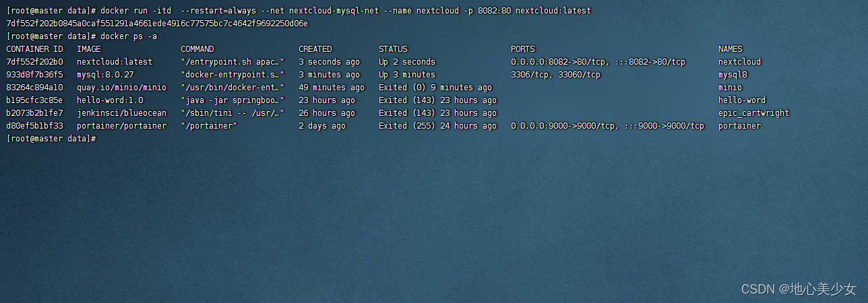
Task: Click "8082:80" in the docker run command
Action: 494,11
